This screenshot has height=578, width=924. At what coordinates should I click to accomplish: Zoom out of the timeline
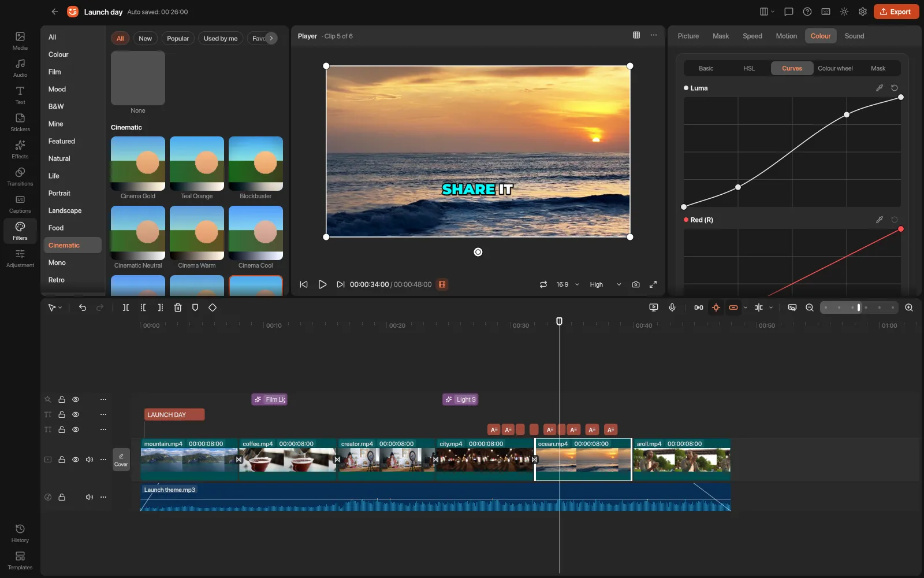(810, 307)
